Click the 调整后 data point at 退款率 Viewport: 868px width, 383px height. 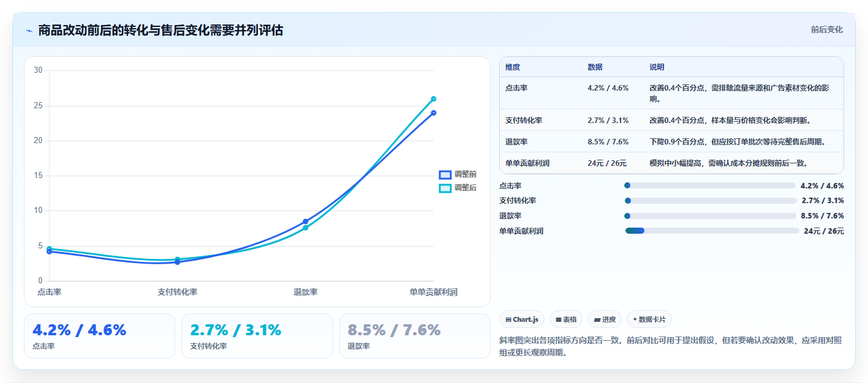pos(305,228)
